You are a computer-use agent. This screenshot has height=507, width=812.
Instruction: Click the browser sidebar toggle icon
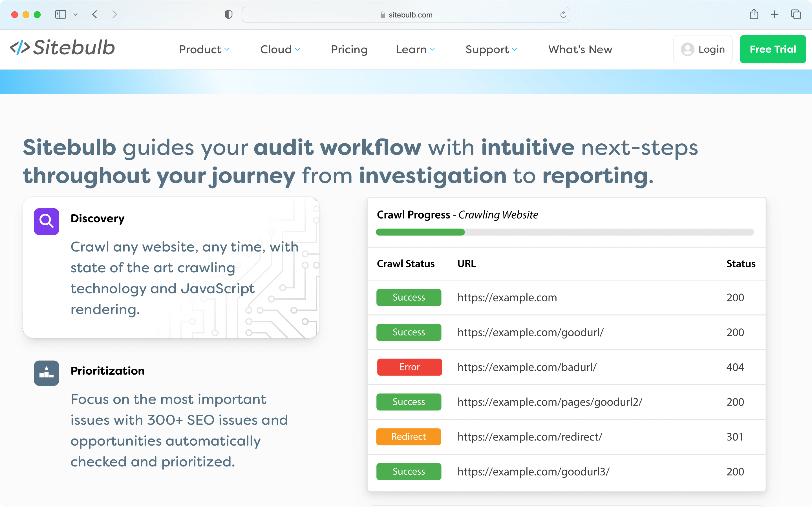pyautogui.click(x=60, y=14)
